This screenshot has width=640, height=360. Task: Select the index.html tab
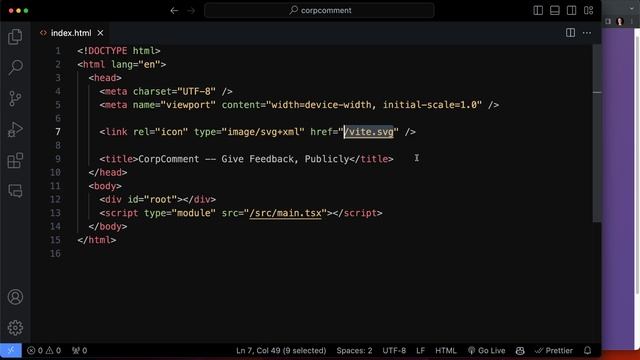tap(71, 33)
